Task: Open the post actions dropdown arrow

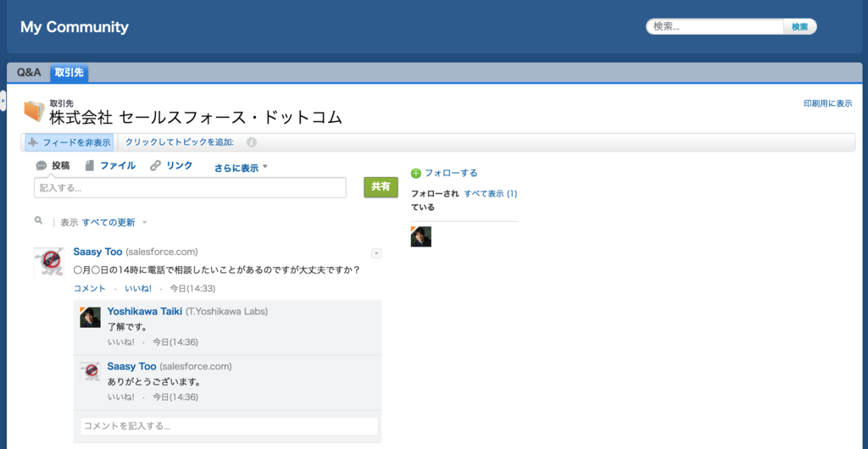Action: (x=376, y=253)
